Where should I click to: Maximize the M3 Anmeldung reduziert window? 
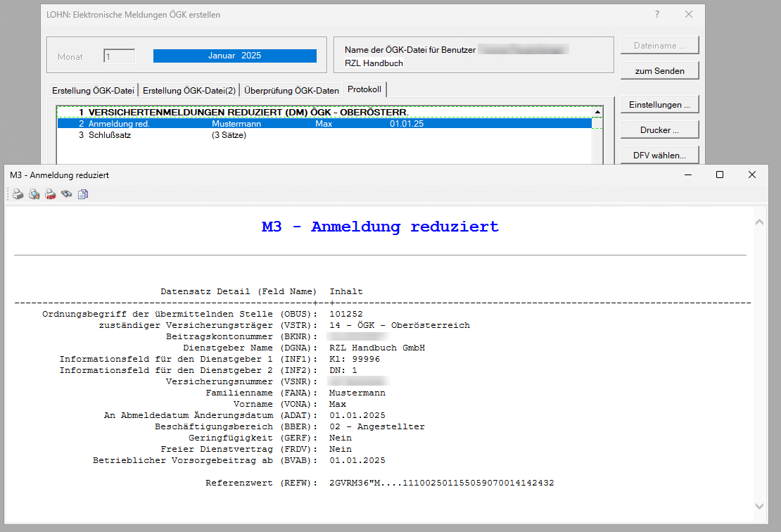point(720,175)
